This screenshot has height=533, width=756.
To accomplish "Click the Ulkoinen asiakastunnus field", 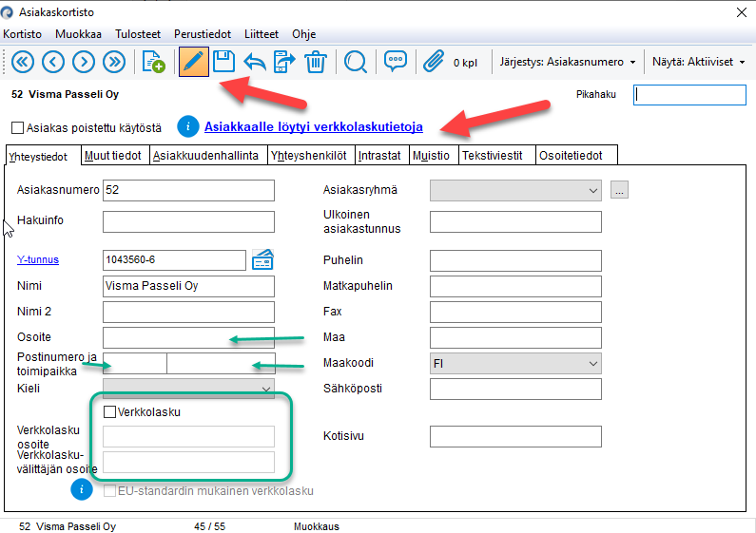I will click(515, 221).
